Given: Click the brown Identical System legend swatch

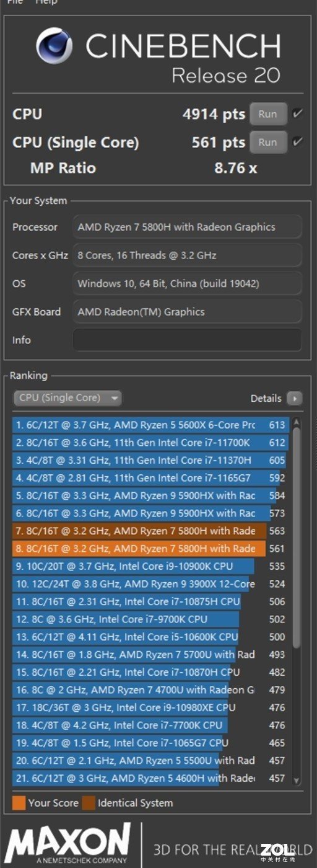Looking at the screenshot, I should (88, 803).
